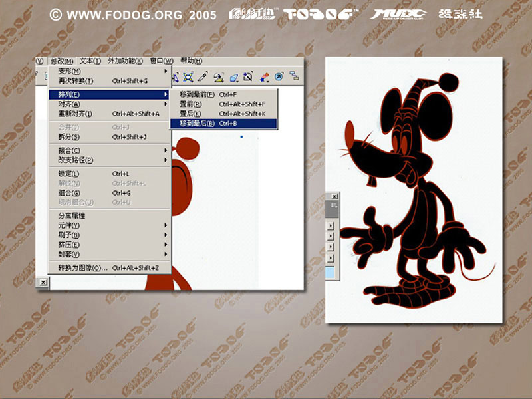Image resolution: width=532 pixels, height=399 pixels.
Task: Open the 帮助(H) menu
Action: [191, 61]
